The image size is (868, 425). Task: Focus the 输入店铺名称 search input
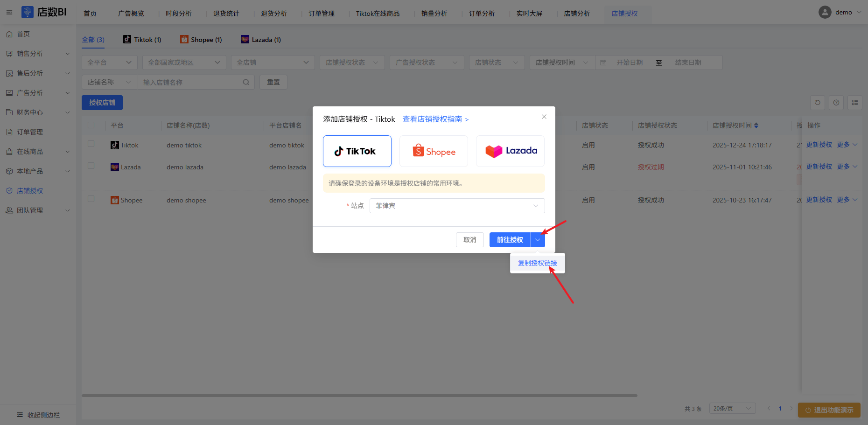pyautogui.click(x=196, y=82)
